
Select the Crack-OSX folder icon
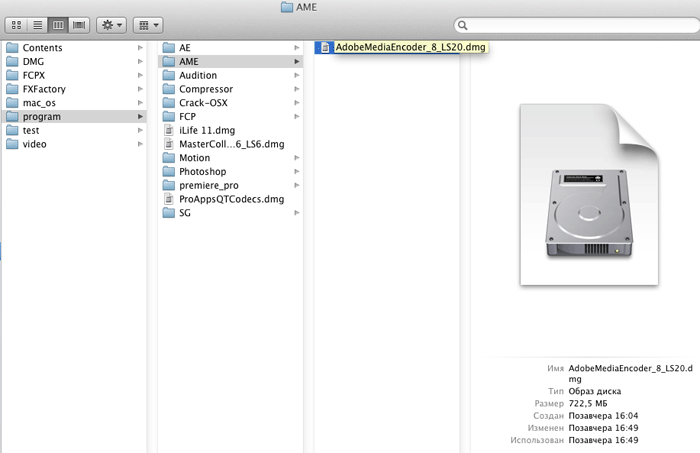point(169,103)
